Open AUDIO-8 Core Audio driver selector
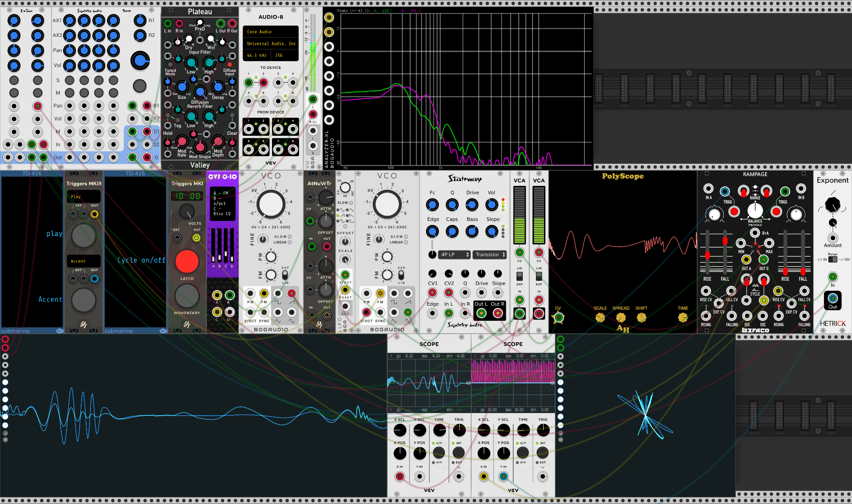This screenshot has width=852, height=504. point(271,32)
